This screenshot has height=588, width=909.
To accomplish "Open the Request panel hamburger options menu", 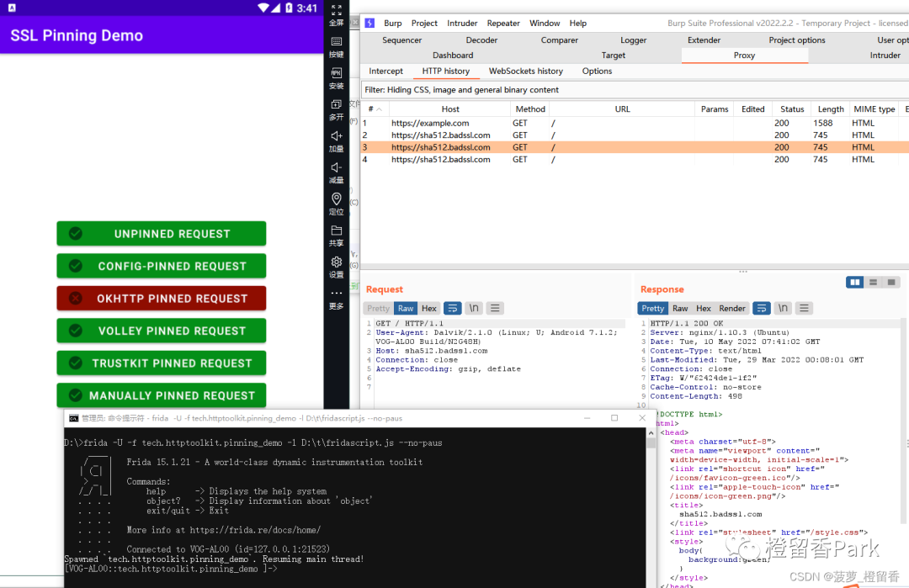I will click(x=496, y=309).
